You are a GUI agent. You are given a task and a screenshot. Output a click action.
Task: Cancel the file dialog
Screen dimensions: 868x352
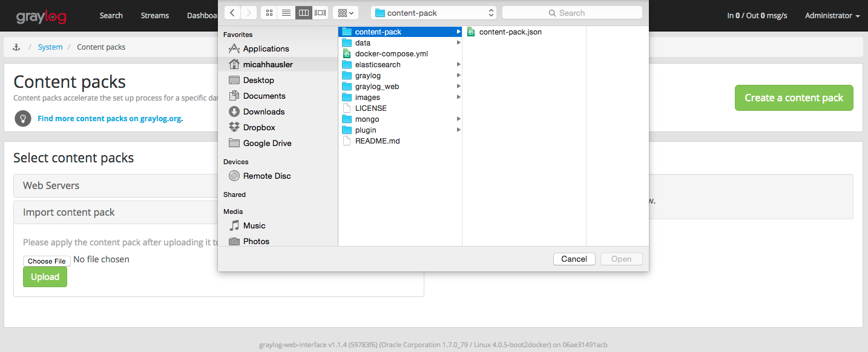tap(574, 259)
